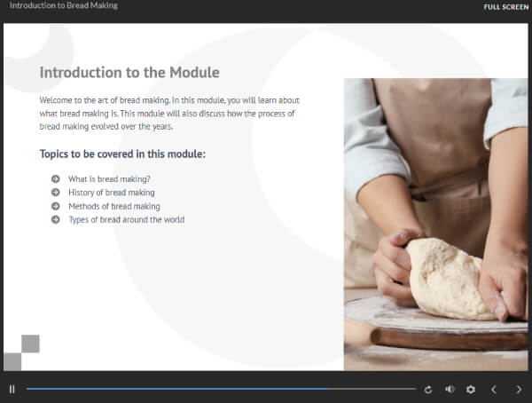532x403 pixels.
Task: Click the unplayed end of progress bar
Action: 372,389
